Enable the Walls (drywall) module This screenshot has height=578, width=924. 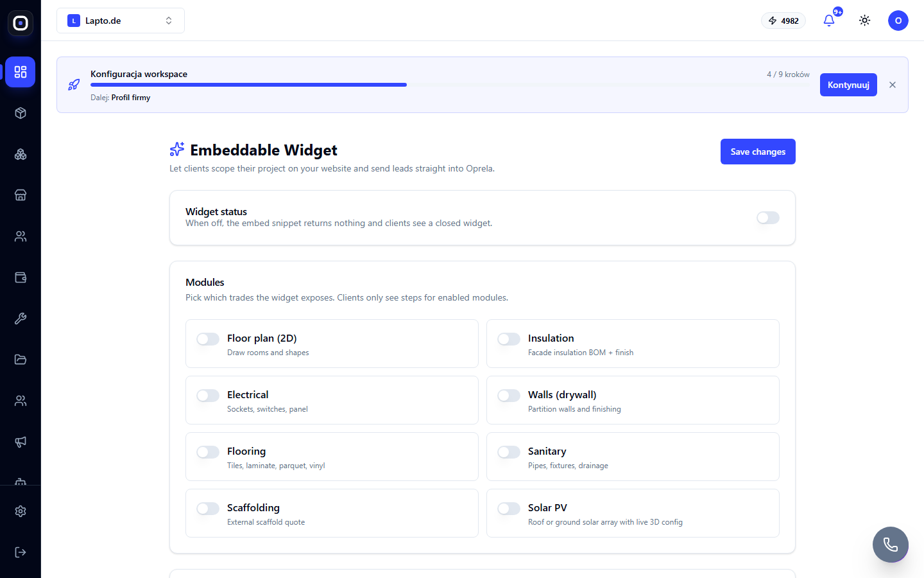coord(509,396)
